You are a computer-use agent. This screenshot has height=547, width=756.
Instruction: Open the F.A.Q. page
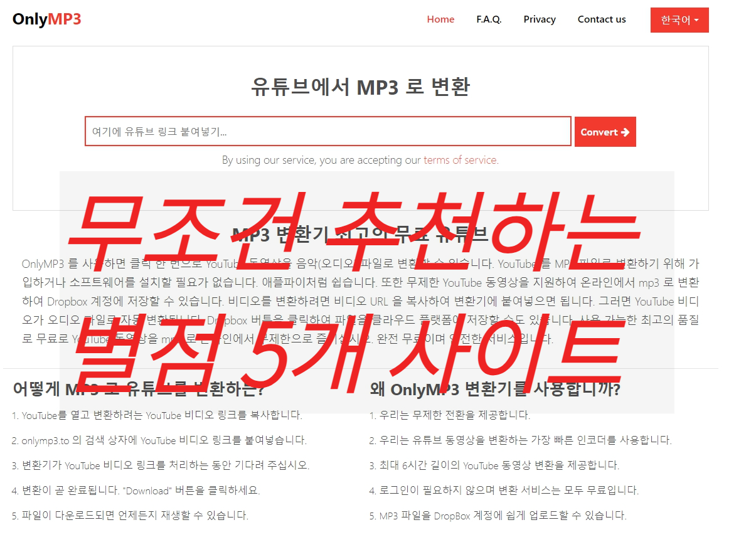489,19
